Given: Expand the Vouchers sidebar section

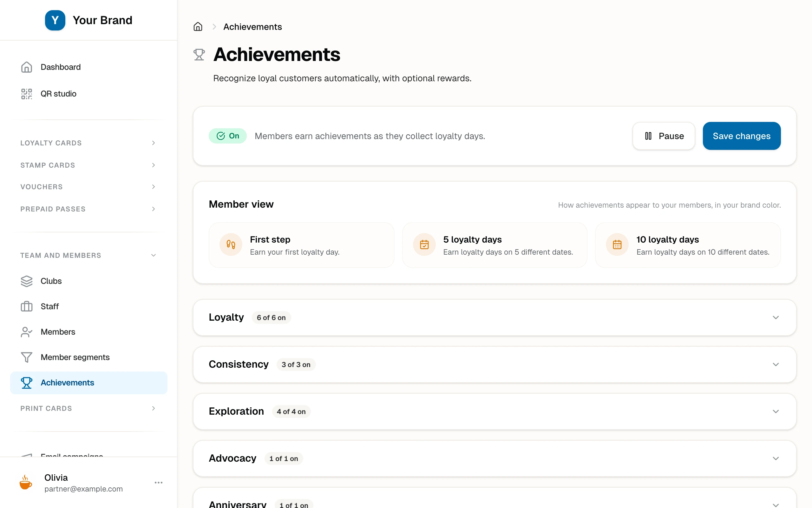Looking at the screenshot, I should (x=88, y=186).
